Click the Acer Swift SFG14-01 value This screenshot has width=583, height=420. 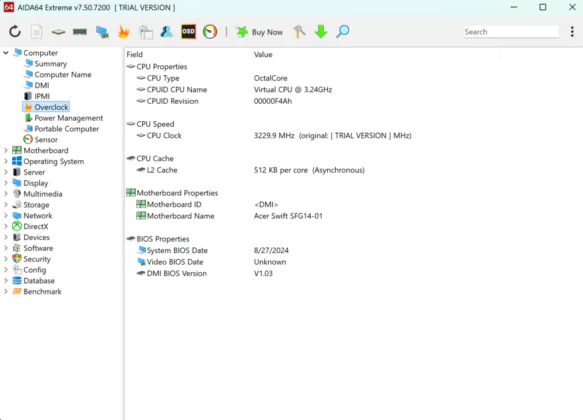click(288, 216)
